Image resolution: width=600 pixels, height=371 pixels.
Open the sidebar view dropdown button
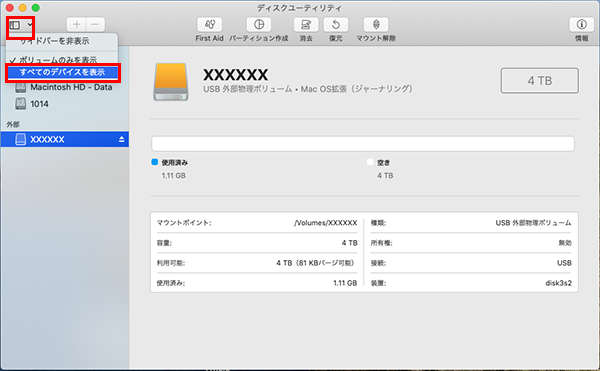(21, 25)
